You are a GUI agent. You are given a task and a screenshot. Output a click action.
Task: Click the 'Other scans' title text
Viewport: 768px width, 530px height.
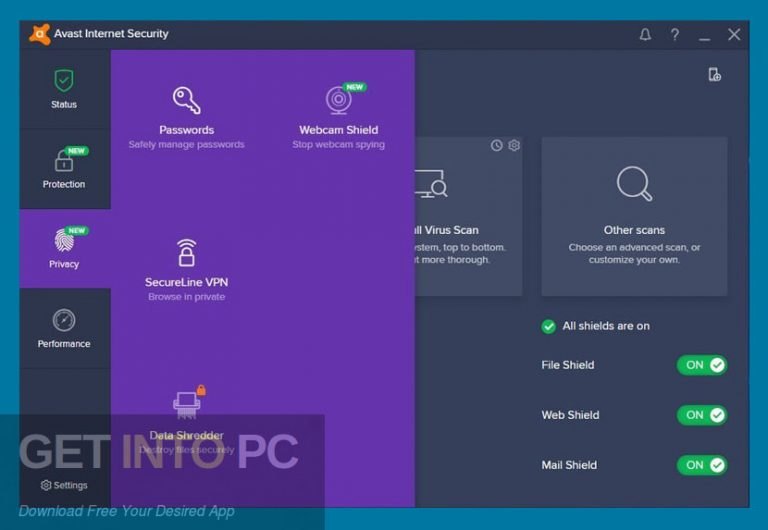pos(634,230)
